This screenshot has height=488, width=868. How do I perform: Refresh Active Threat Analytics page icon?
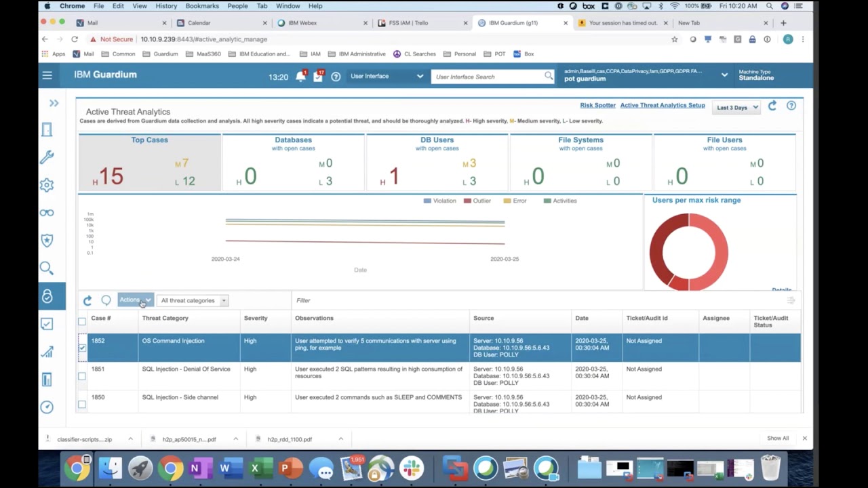click(x=772, y=106)
